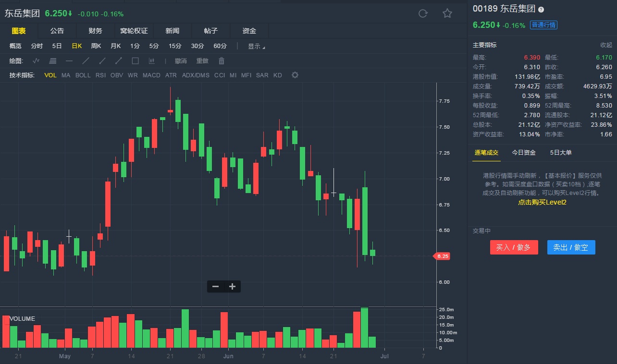Open the 普通行情 quote type selector

coord(543,25)
